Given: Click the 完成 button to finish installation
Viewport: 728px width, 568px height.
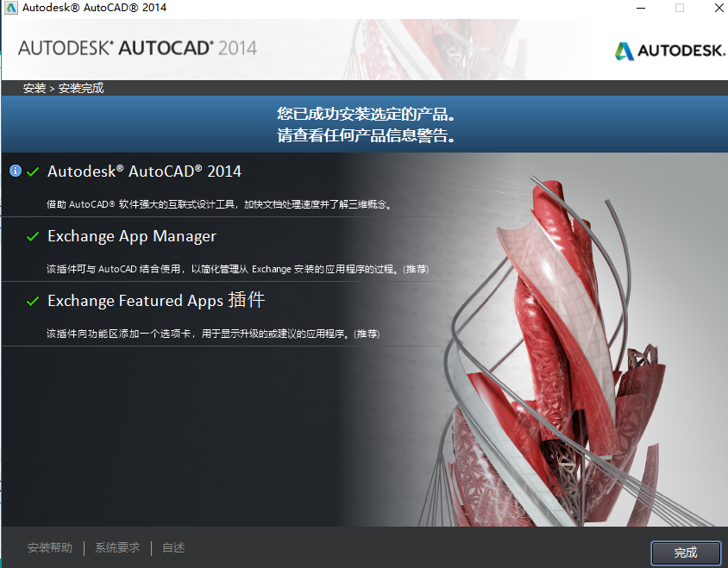Looking at the screenshot, I should (x=686, y=552).
